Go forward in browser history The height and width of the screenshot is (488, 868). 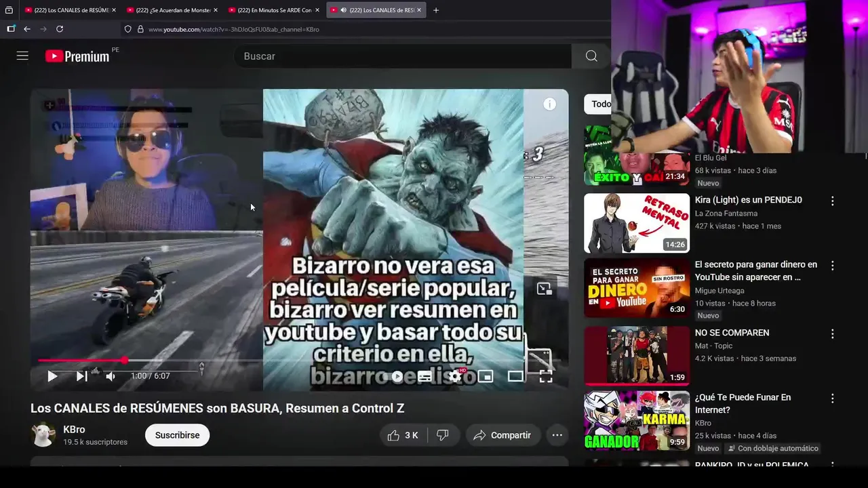tap(43, 29)
